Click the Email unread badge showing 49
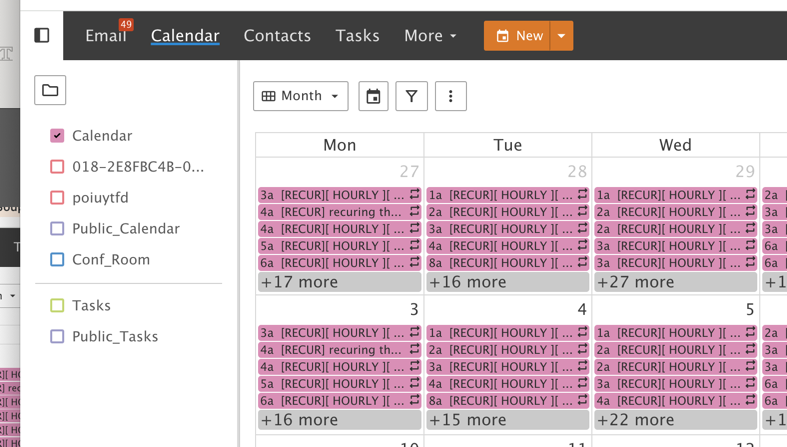787x447 pixels. (126, 24)
